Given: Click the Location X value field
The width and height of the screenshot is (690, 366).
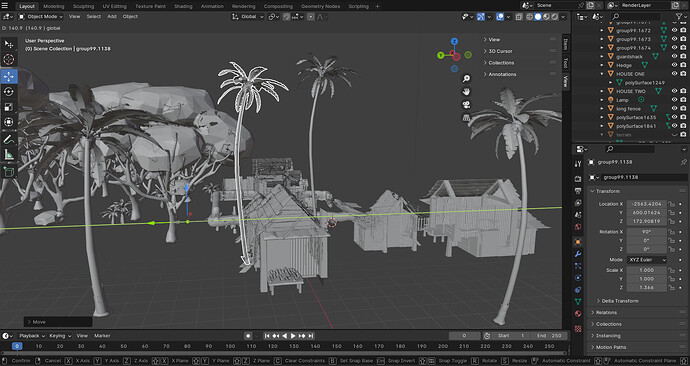Looking at the screenshot, I should (646, 204).
